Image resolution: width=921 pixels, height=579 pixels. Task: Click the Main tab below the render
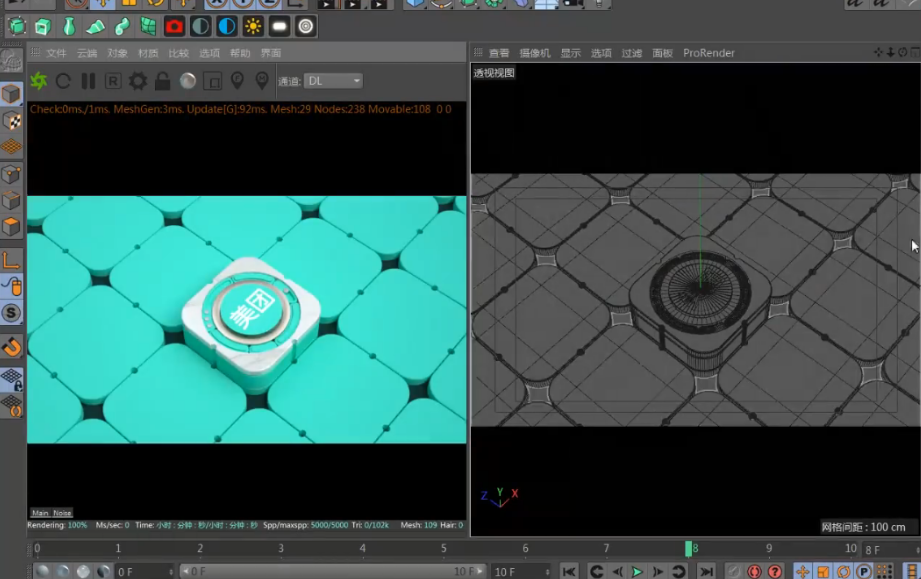click(40, 513)
